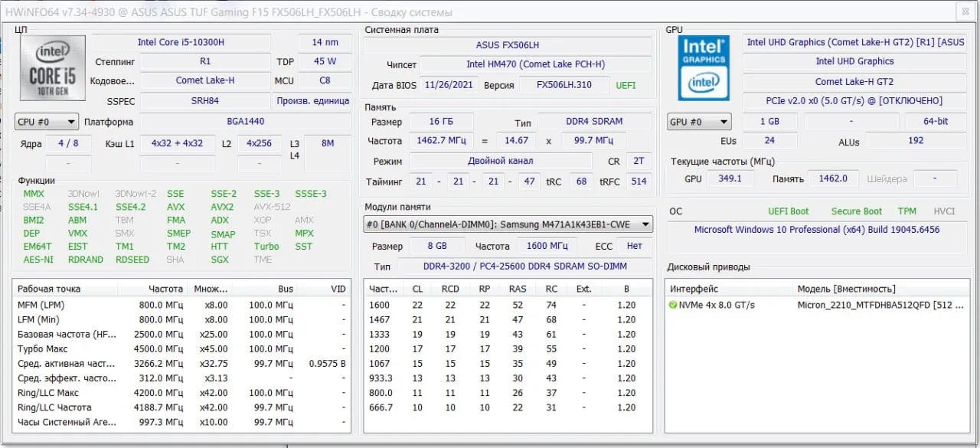Viewport: 980px width, 448px height.
Task: Click the ALUs value 192
Action: point(915,141)
